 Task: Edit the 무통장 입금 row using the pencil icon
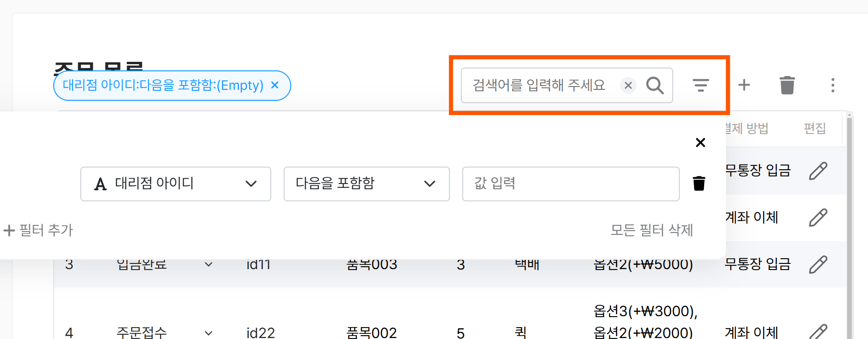818,170
